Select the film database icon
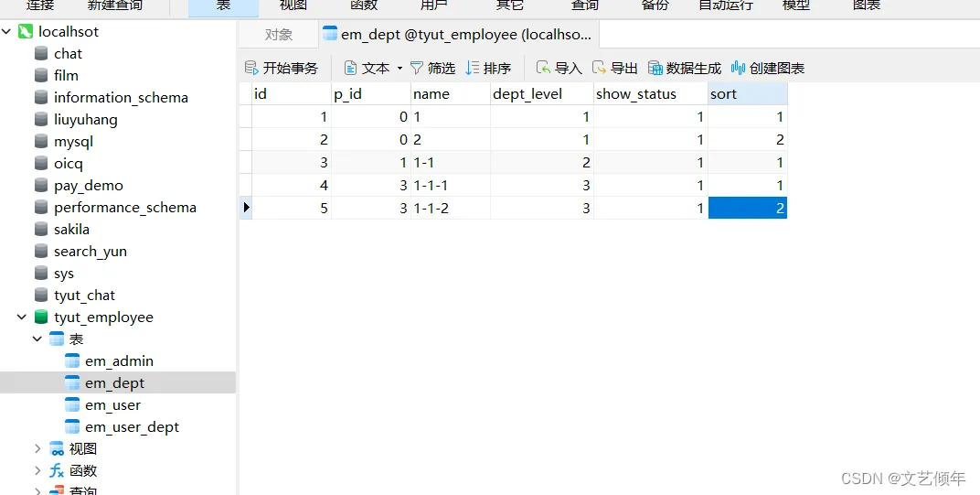This screenshot has width=980, height=495. (x=41, y=76)
